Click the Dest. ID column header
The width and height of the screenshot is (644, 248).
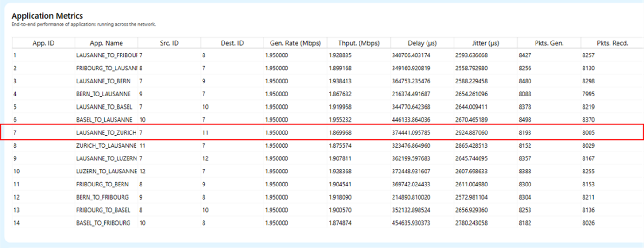point(232,43)
